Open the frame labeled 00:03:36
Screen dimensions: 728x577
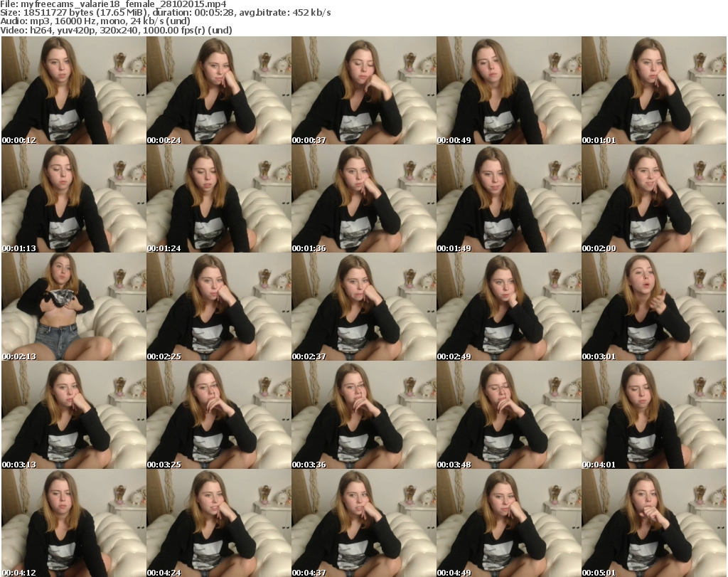click(364, 415)
